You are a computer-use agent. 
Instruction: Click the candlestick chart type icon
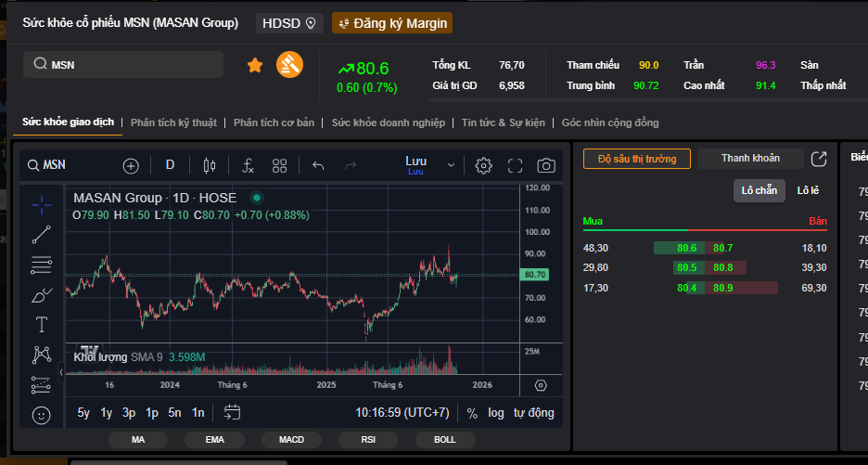coord(209,165)
